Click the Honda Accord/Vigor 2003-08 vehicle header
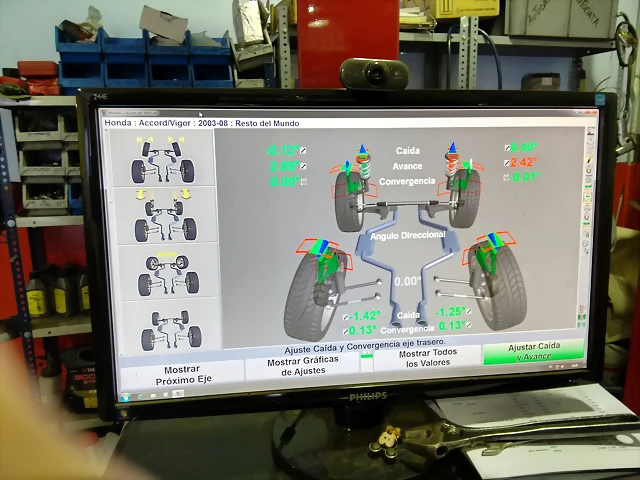This screenshot has width=640, height=480. coord(202,123)
